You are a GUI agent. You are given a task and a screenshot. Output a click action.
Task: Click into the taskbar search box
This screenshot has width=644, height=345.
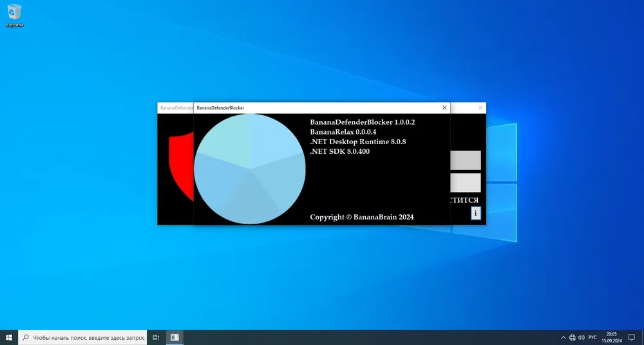click(82, 338)
